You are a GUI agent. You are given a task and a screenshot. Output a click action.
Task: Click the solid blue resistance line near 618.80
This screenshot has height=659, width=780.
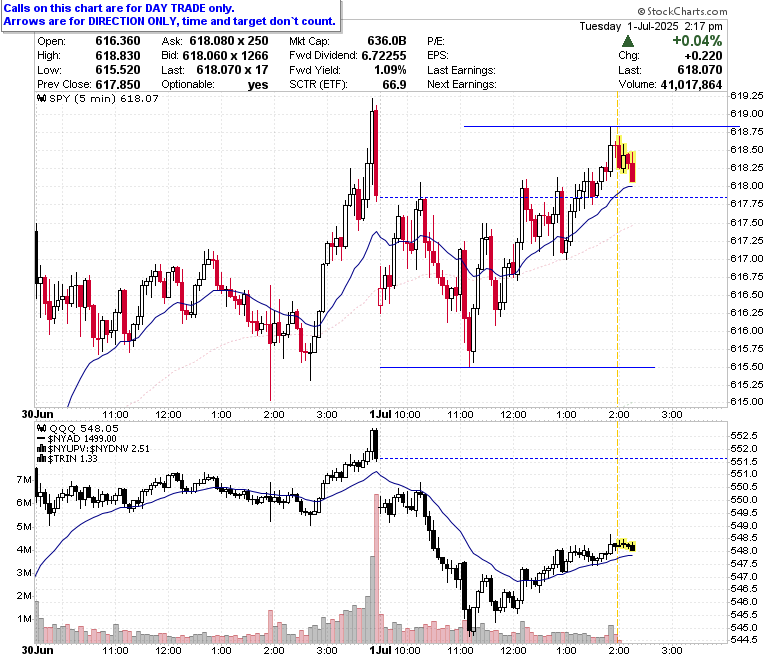click(602, 127)
